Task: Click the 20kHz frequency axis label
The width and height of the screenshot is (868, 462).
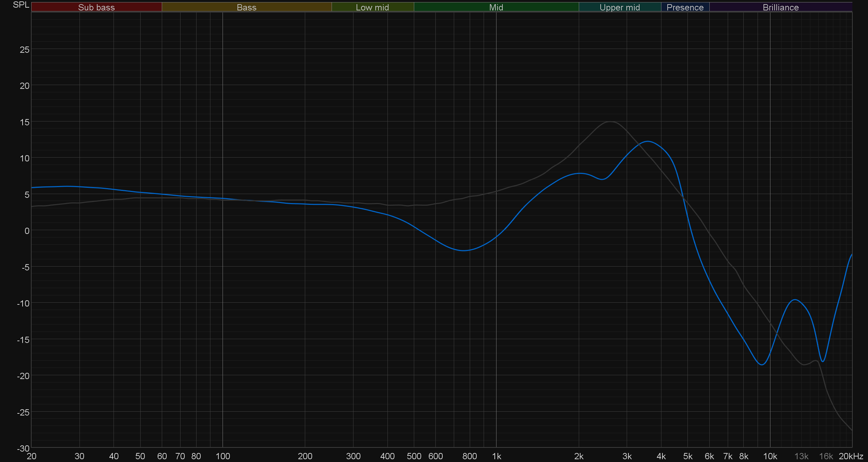Action: point(851,456)
